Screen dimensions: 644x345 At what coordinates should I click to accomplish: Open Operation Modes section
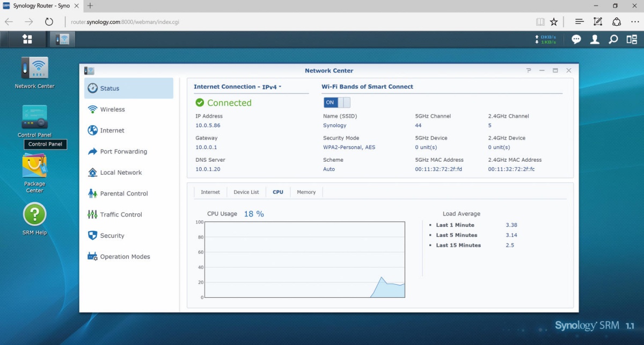[129, 256]
